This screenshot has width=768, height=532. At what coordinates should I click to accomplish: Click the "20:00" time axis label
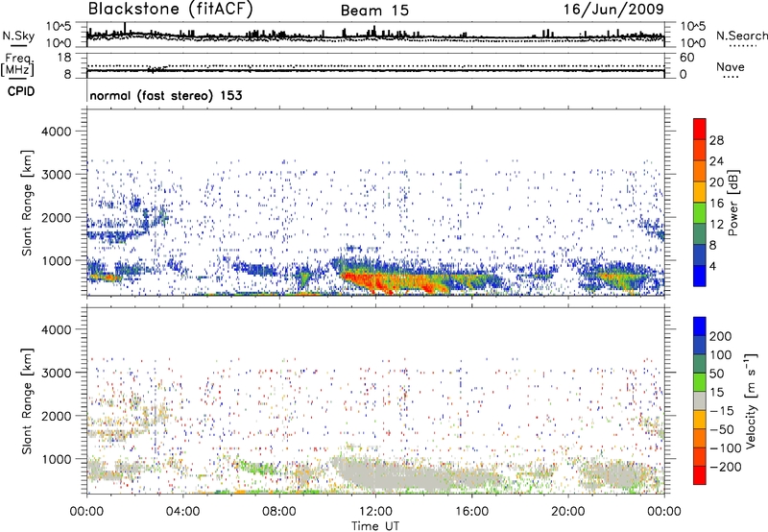[x=567, y=512]
